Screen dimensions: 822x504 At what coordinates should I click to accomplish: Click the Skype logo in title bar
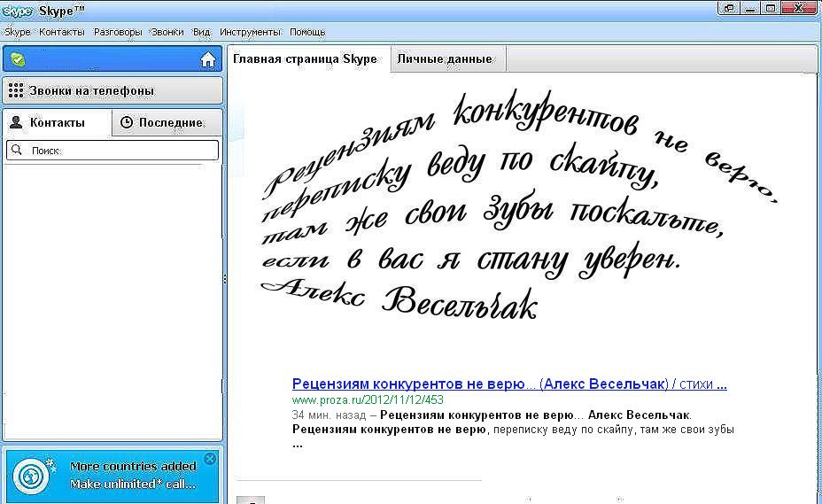18,11
